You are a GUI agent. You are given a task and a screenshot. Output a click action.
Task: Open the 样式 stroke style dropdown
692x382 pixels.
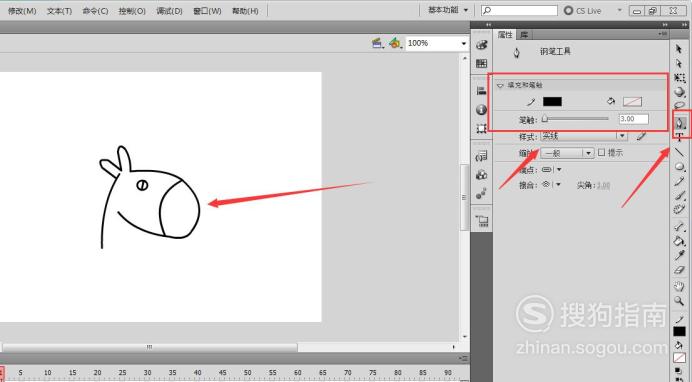584,136
